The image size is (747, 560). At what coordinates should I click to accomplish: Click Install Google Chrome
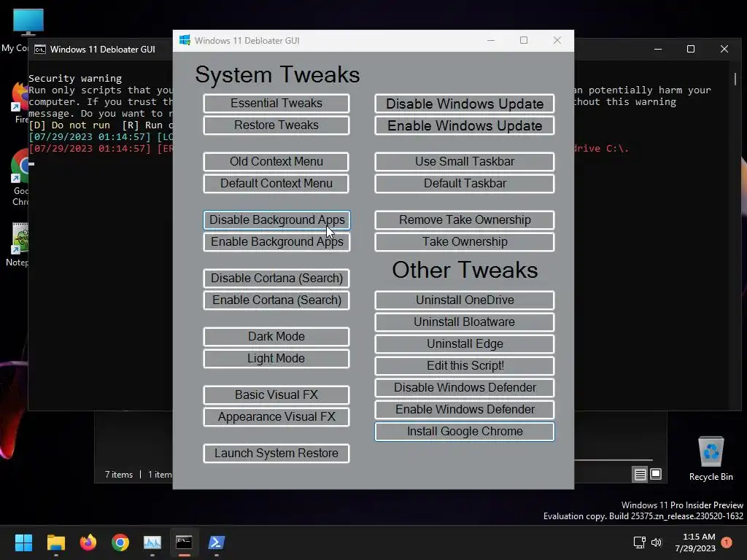coord(465,432)
